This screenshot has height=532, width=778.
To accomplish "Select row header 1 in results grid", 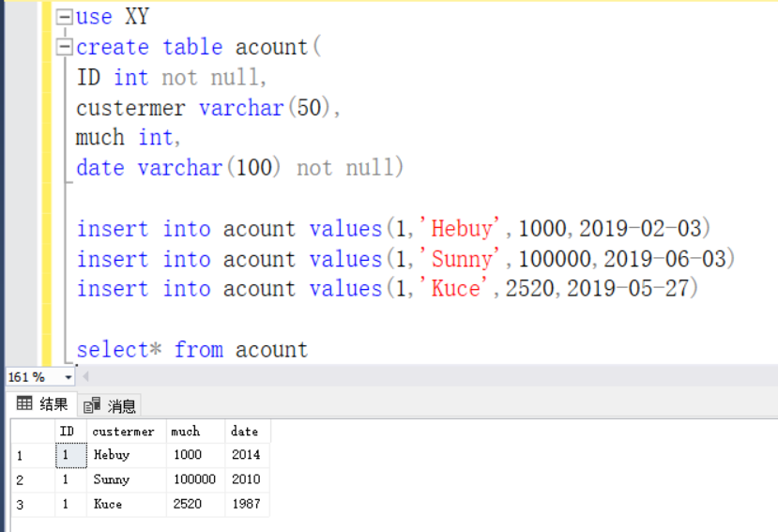I will click(33, 455).
